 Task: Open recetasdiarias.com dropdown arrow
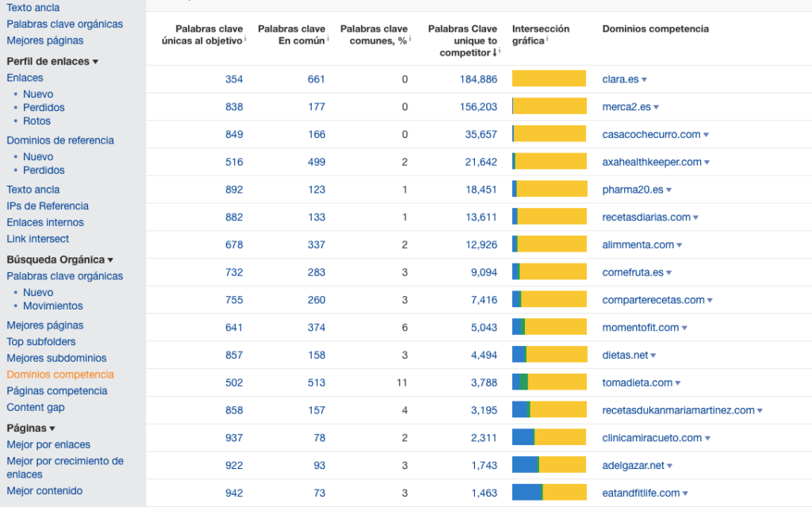[695, 217]
